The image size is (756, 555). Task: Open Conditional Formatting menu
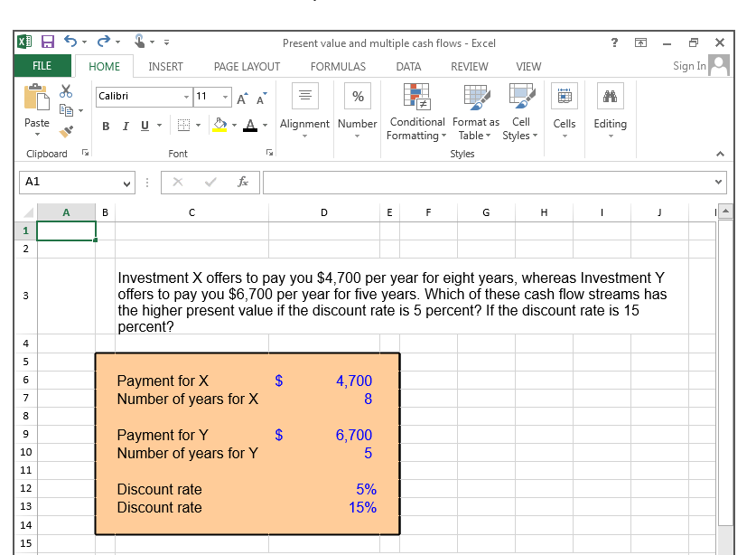coord(417,112)
